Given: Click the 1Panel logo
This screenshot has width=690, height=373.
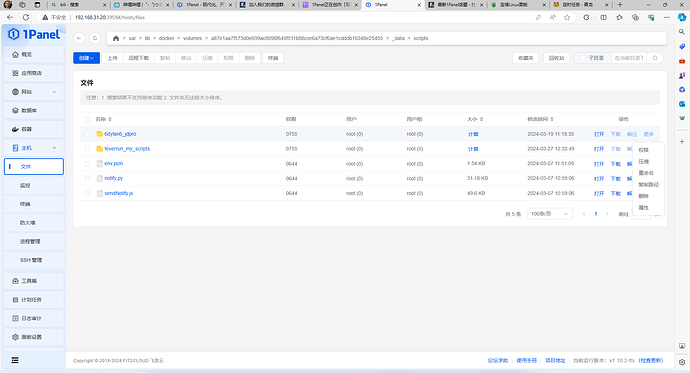Looking at the screenshot, I should click(x=34, y=34).
